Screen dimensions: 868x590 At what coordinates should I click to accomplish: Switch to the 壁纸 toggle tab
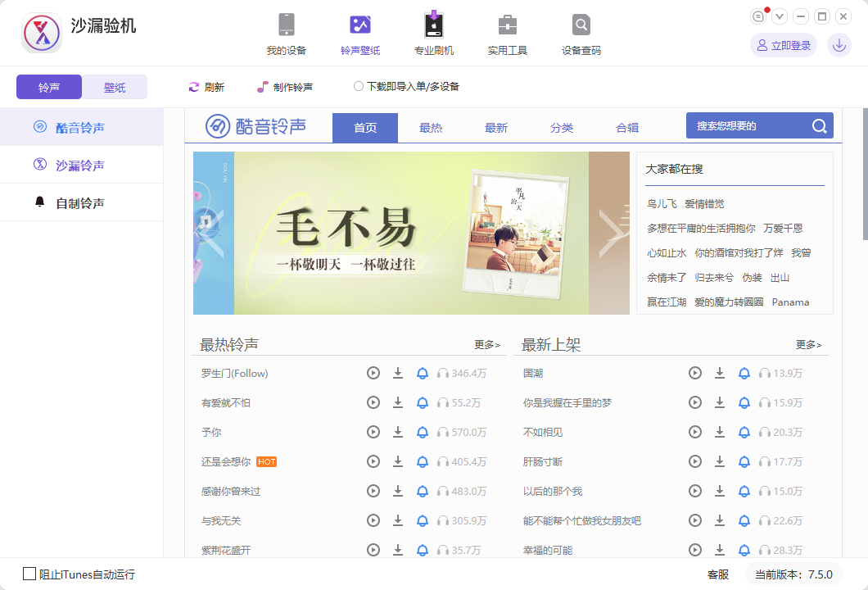click(115, 87)
